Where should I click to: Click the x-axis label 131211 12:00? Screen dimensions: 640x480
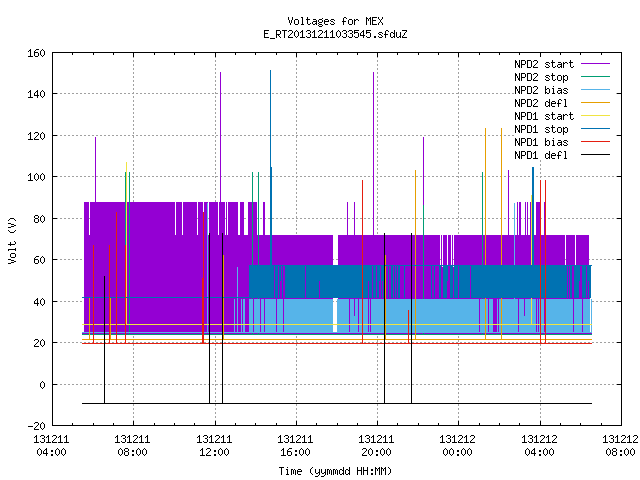click(214, 446)
